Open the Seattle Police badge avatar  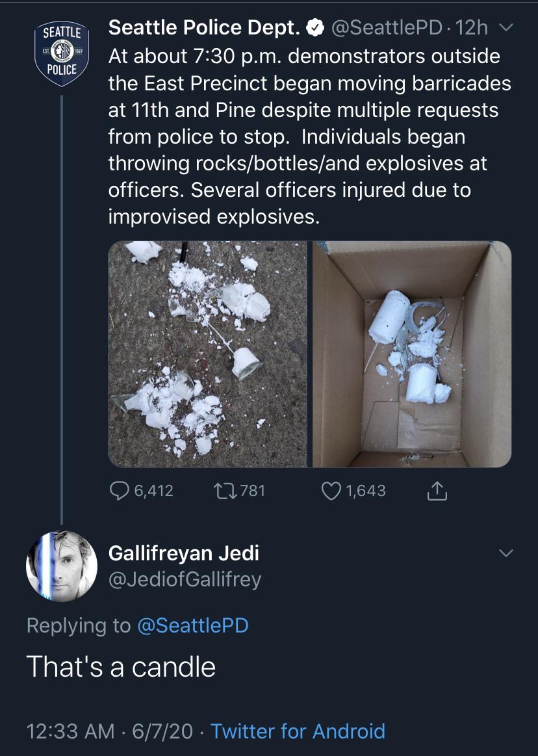[x=60, y=53]
